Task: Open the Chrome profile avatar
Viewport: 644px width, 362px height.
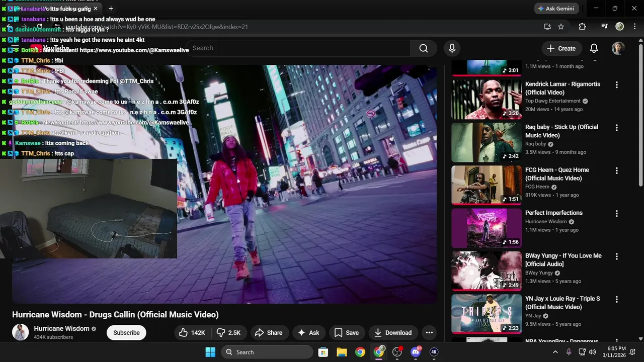Action: coord(620,27)
